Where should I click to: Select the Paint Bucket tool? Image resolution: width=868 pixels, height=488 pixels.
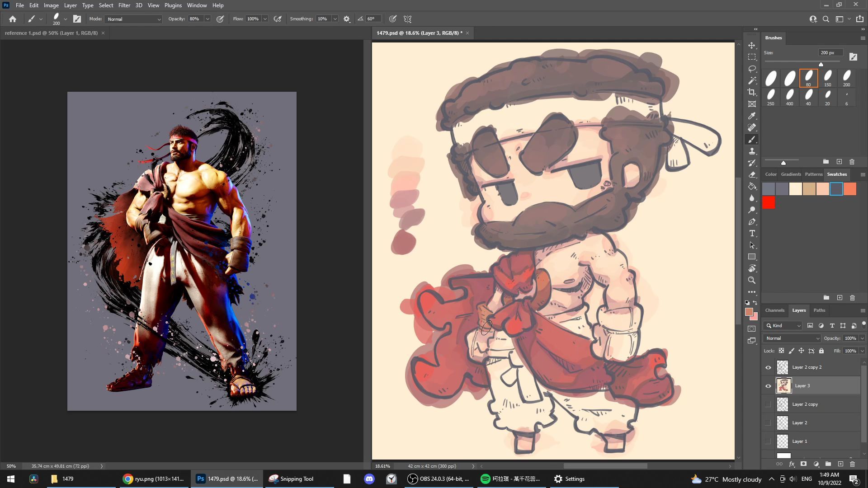(752, 187)
